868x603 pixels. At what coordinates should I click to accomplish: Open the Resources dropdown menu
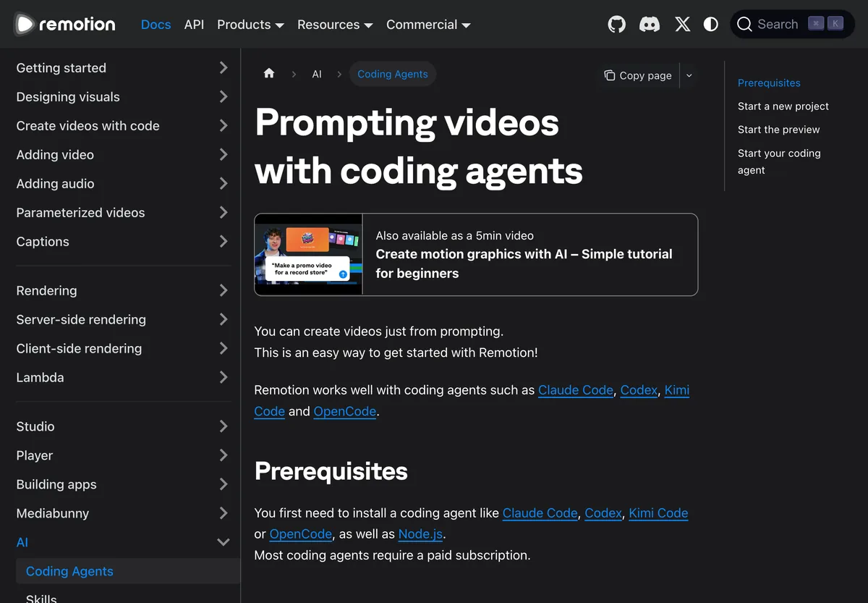click(335, 25)
